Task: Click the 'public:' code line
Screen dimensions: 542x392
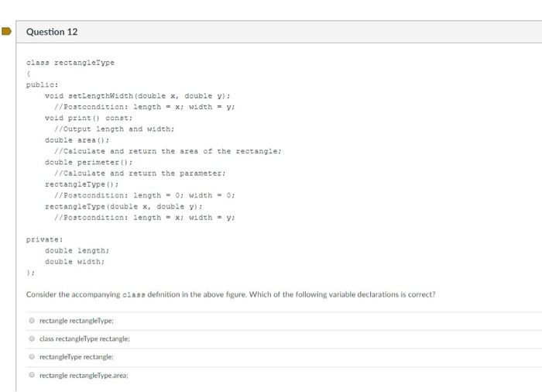Action: [x=42, y=84]
